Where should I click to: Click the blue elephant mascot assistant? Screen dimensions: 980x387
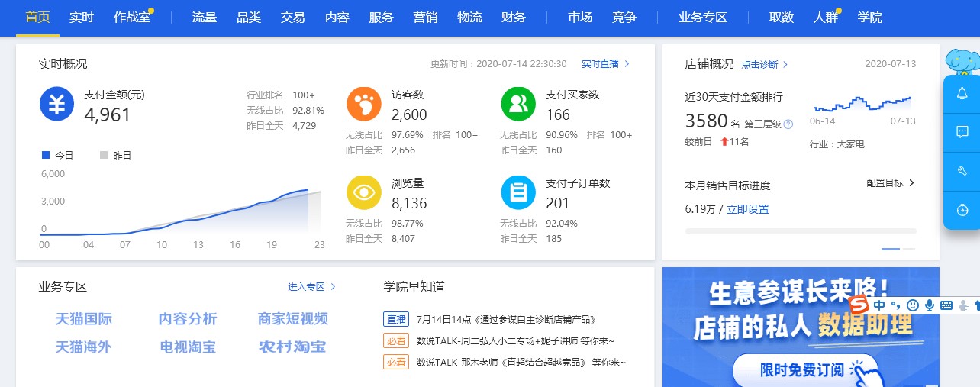coord(962,61)
